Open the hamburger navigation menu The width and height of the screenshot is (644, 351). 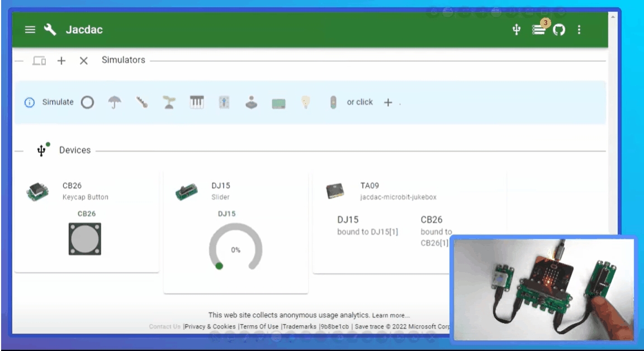point(30,30)
